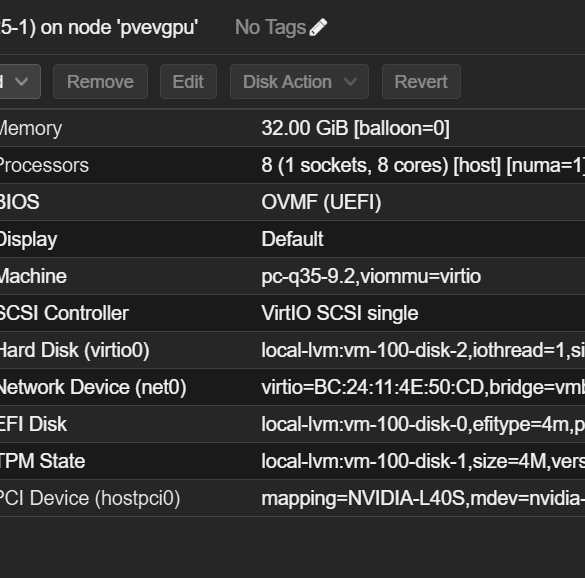
Task: Select the EFI Disk row
Action: [292, 424]
